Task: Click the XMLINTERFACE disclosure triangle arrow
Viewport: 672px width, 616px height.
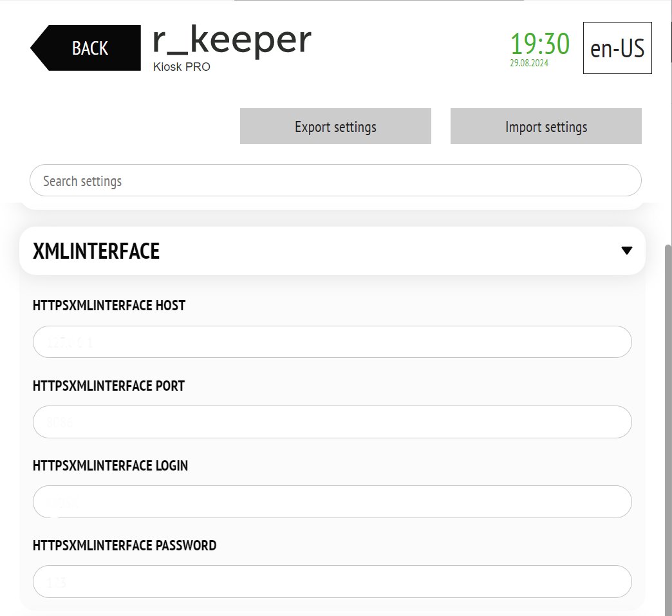Action: click(626, 251)
